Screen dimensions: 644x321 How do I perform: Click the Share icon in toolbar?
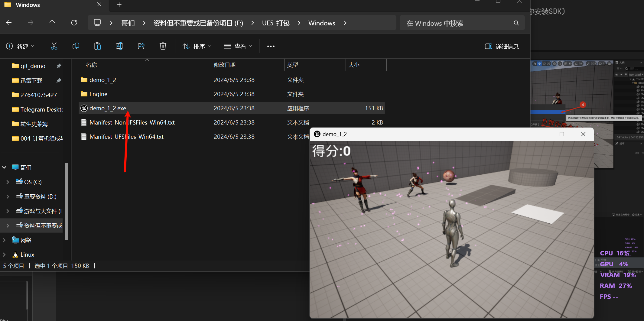pos(141,46)
